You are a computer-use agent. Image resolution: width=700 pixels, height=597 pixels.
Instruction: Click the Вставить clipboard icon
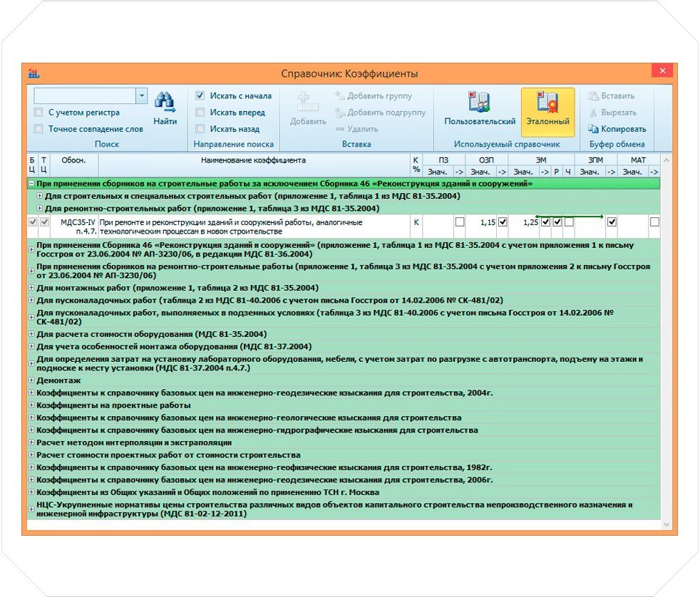593,96
